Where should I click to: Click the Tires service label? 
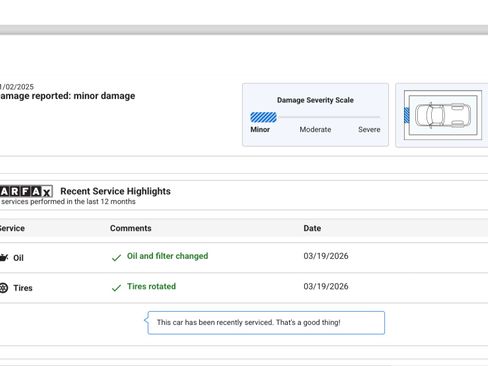pos(23,288)
